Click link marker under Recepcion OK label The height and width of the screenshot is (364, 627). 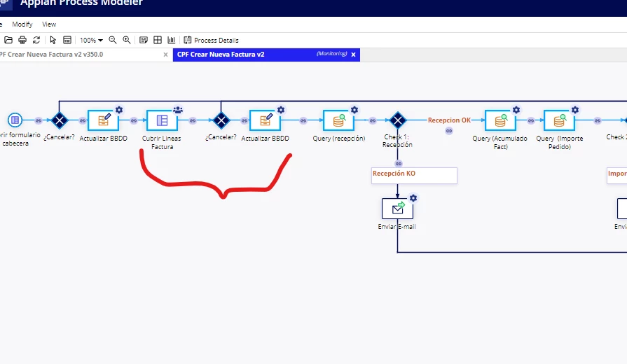pyautogui.click(x=449, y=131)
